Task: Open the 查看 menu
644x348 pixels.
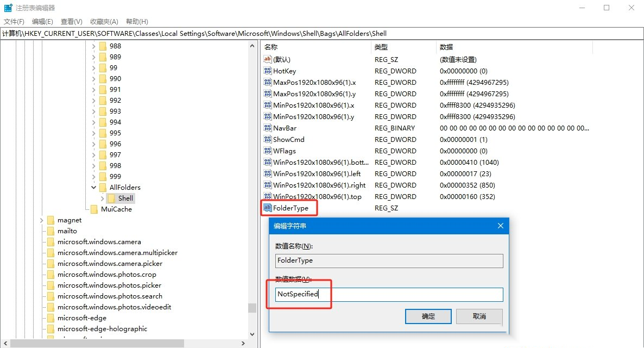Action: [71, 21]
